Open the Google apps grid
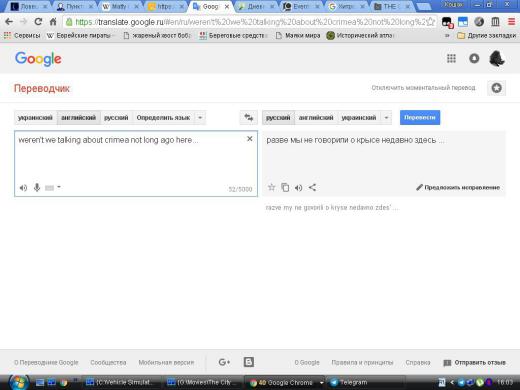The height and width of the screenshot is (390, 520). [451, 59]
